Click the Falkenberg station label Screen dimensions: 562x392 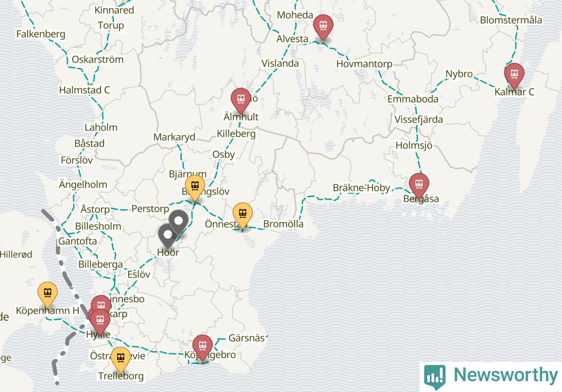click(x=41, y=34)
